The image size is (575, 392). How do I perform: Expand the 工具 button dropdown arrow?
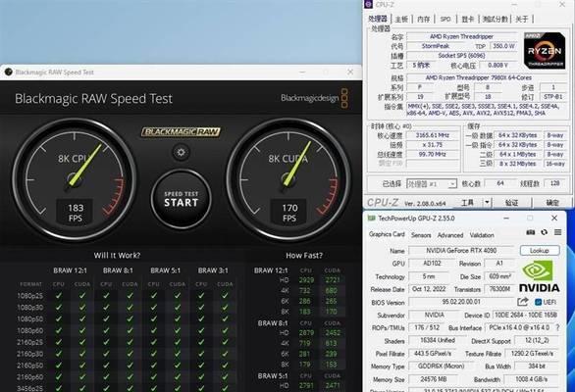[487, 202]
